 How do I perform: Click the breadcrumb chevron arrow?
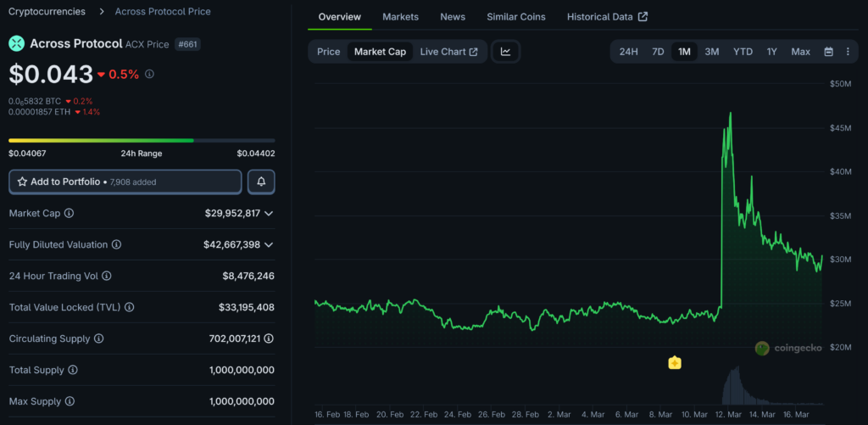pos(102,11)
